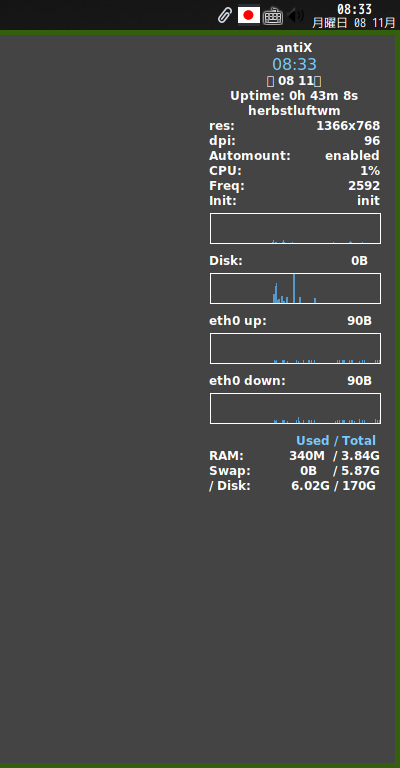
Task: Select the 1366x768 resolution value
Action: tap(348, 126)
